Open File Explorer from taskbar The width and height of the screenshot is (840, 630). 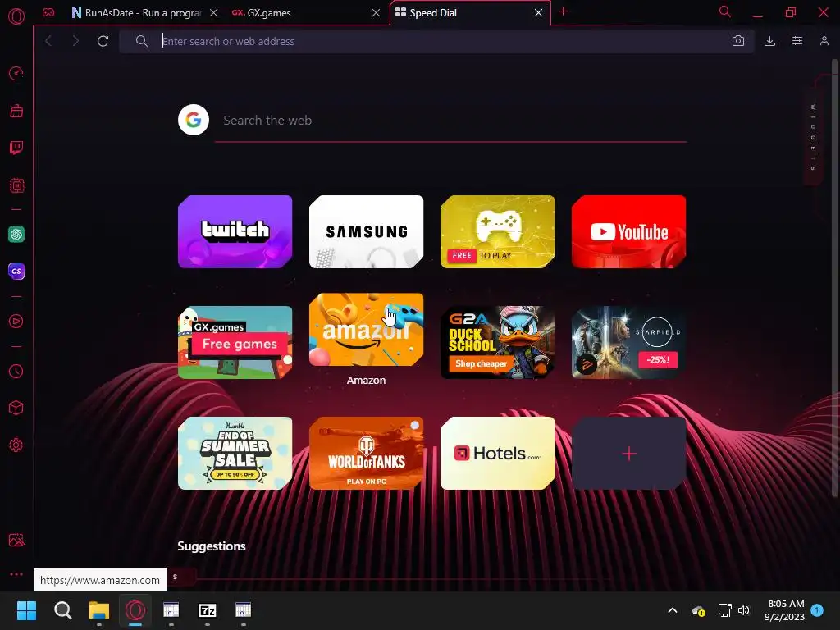[x=99, y=609]
